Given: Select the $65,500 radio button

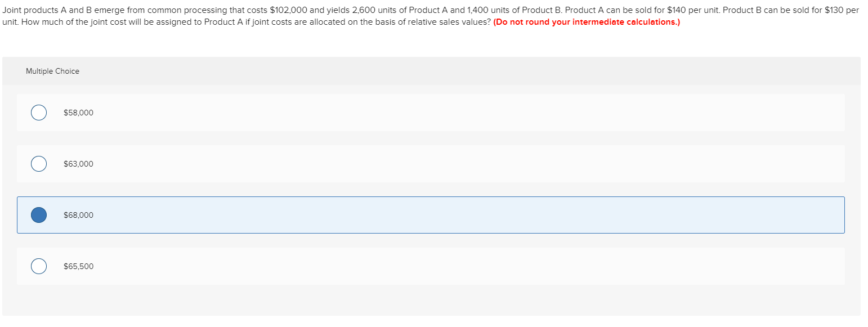Looking at the screenshot, I should (x=38, y=266).
